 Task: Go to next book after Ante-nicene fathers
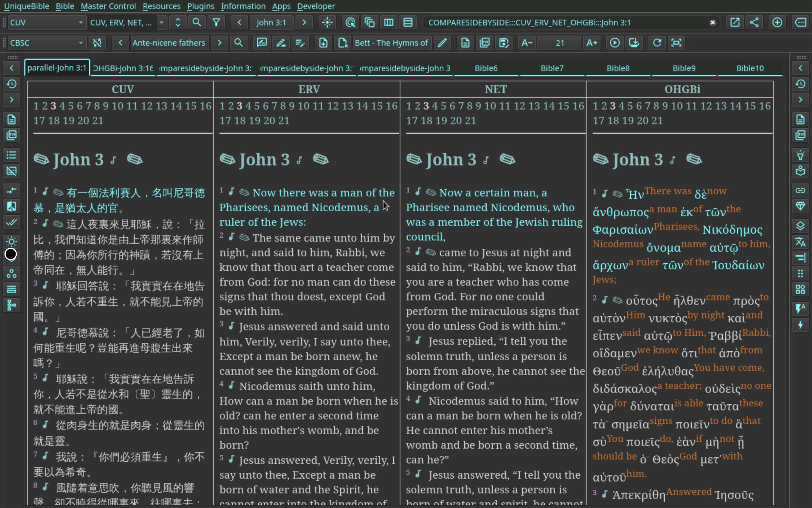tap(220, 43)
